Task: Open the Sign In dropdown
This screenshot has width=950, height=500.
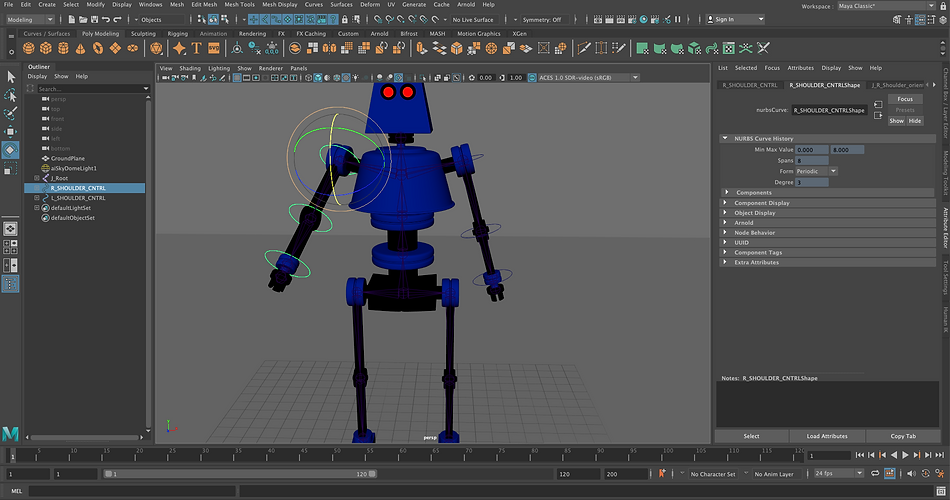Action: (736, 19)
